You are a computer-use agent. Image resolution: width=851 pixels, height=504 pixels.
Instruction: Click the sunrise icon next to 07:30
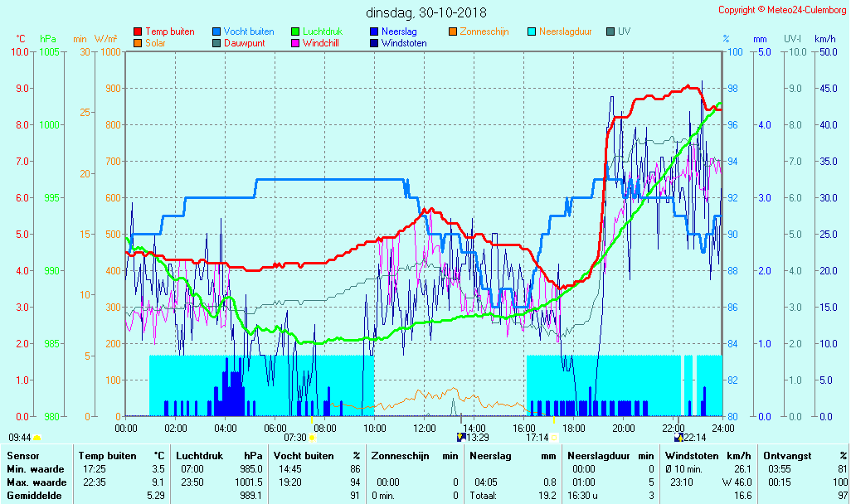tap(313, 438)
